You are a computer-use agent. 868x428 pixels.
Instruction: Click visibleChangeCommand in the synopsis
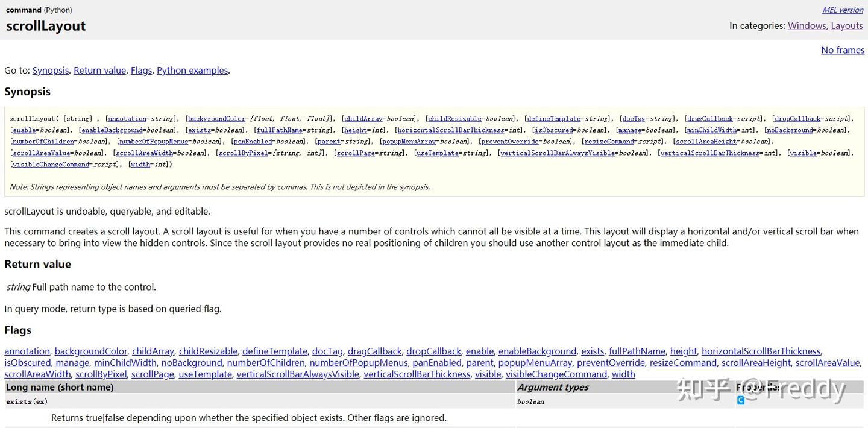52,165
